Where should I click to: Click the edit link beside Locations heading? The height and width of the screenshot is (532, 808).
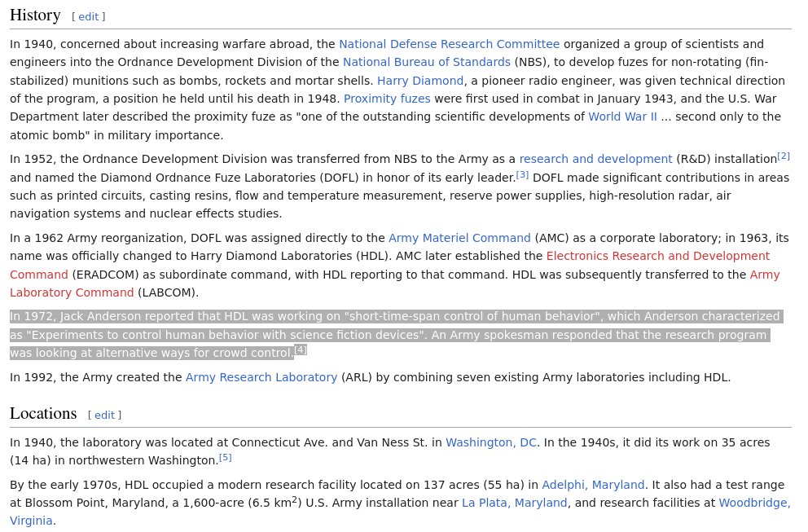coord(104,415)
